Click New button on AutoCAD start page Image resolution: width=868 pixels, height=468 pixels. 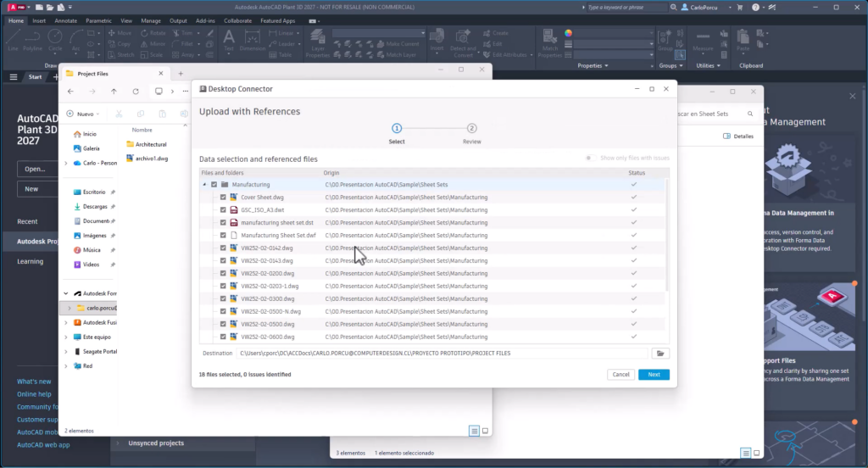tap(37, 189)
